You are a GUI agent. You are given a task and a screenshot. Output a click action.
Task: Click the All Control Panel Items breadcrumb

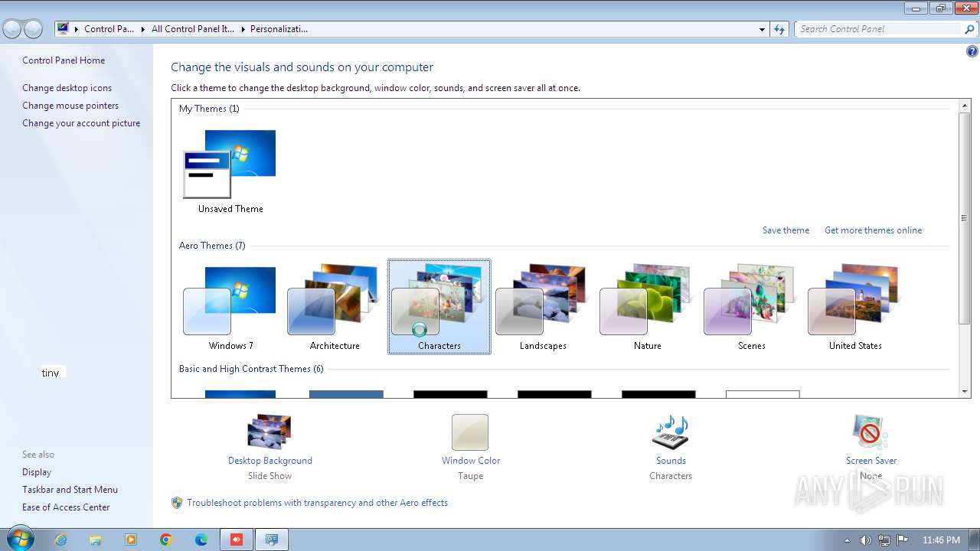[193, 29]
